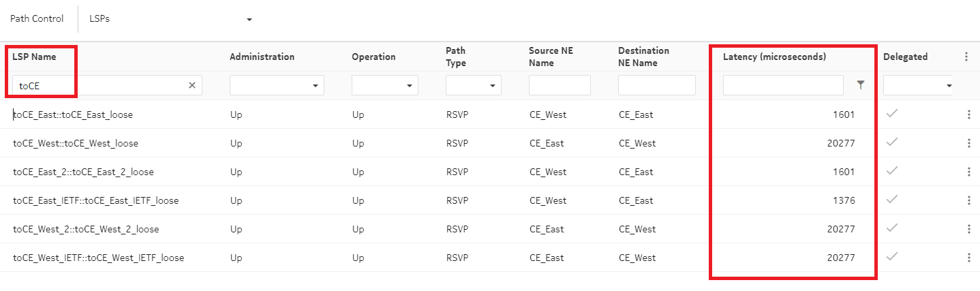Clear the LSP Name filter text

pos(192,85)
